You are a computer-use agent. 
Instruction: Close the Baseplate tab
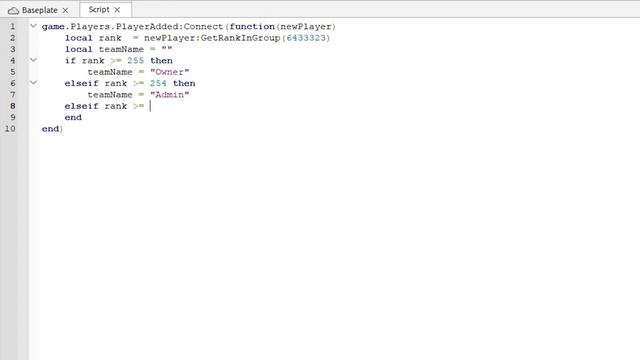[x=65, y=10]
